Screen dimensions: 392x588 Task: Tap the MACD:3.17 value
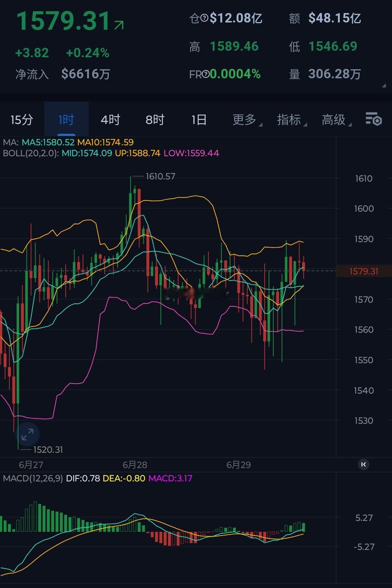(x=170, y=478)
